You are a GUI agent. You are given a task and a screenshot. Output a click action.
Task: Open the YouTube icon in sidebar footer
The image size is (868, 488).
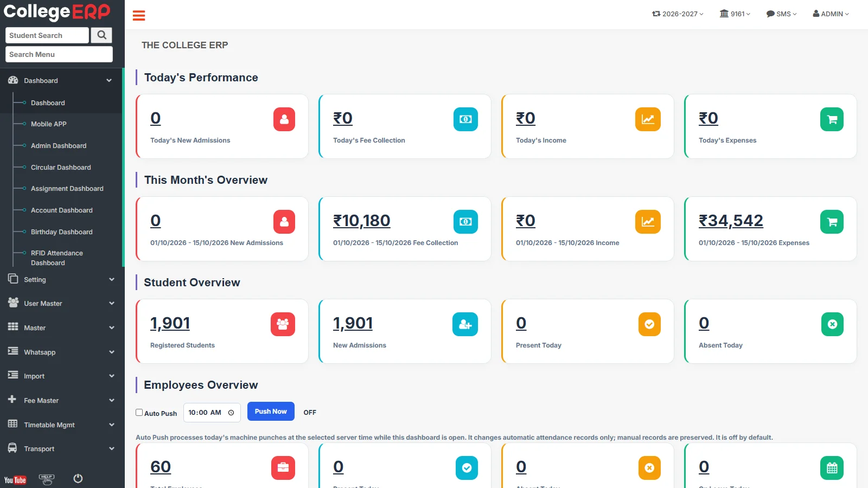15,480
